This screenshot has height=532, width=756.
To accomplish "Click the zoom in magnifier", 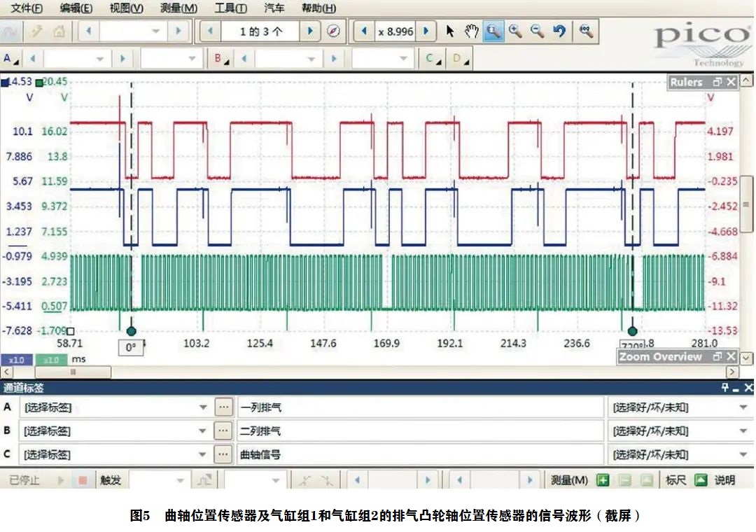I will [x=515, y=31].
